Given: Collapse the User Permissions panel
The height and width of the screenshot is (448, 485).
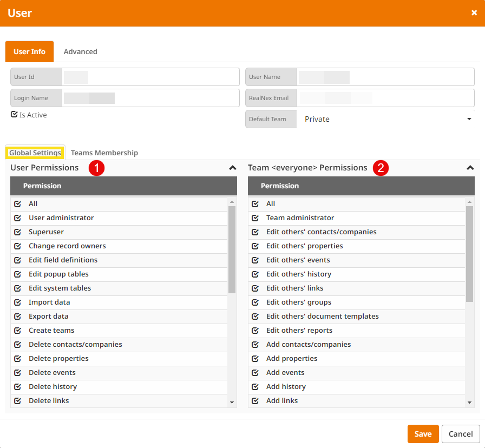Looking at the screenshot, I should [232, 168].
